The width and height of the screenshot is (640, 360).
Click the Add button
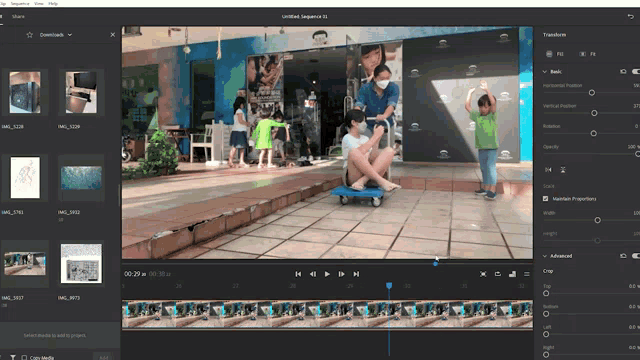104,358
